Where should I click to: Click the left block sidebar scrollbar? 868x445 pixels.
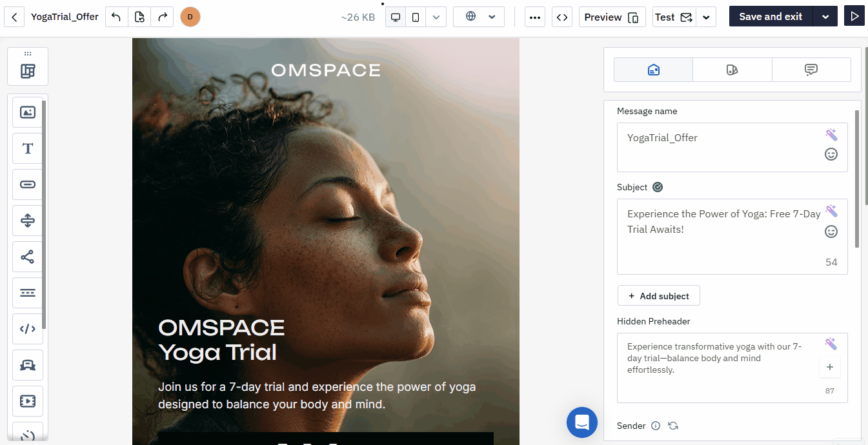tap(44, 215)
